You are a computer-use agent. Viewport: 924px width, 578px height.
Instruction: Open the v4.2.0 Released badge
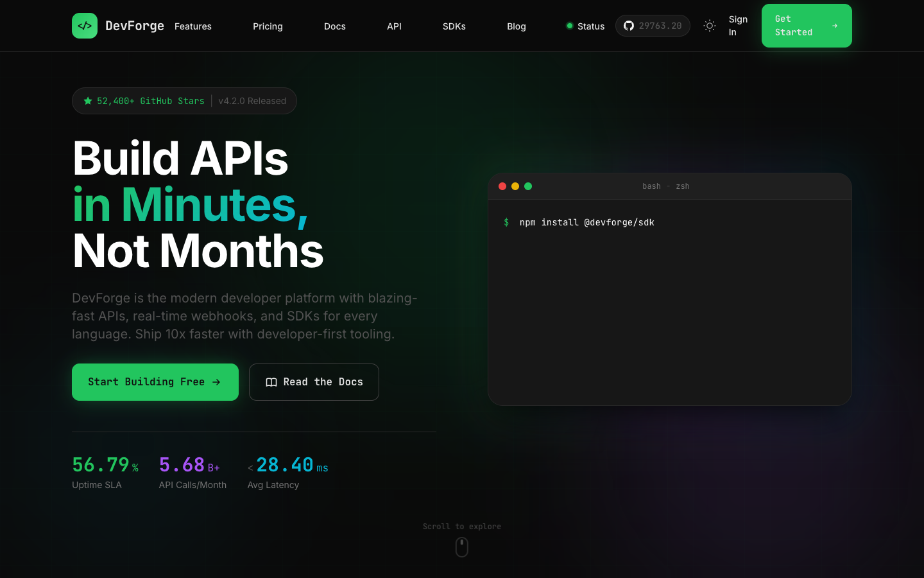252,101
